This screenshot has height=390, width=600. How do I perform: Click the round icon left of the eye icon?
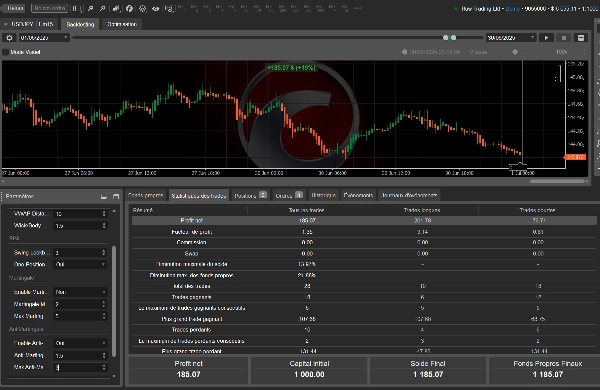click(x=142, y=8)
